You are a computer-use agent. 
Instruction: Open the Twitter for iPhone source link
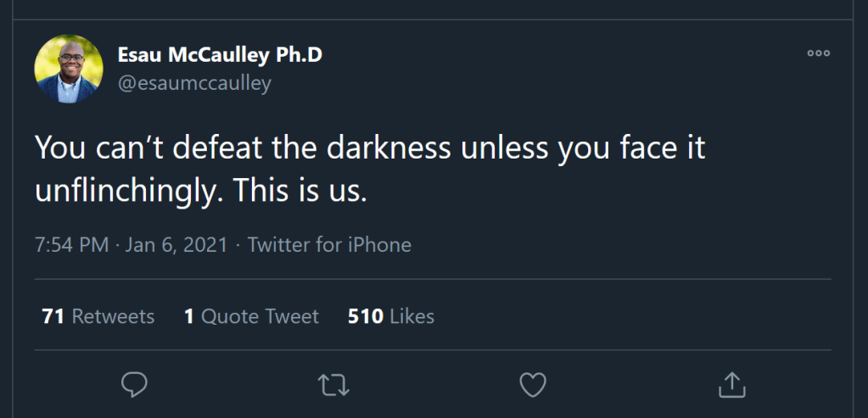[329, 245]
